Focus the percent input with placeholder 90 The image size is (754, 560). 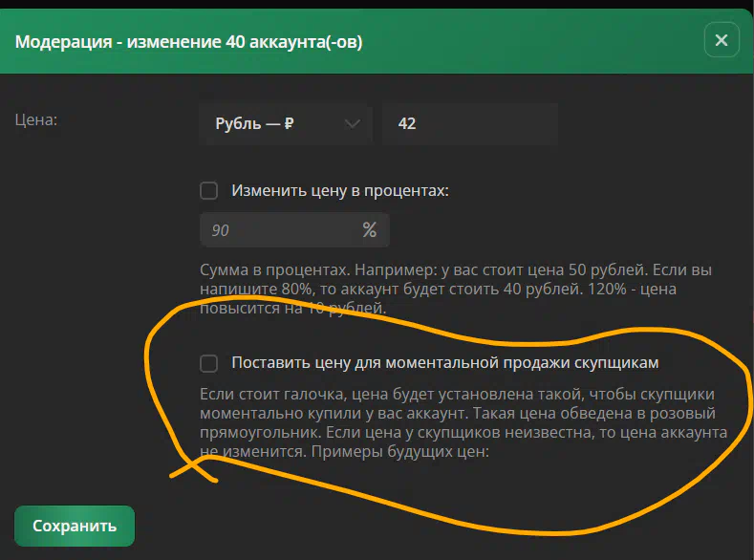[x=294, y=230]
